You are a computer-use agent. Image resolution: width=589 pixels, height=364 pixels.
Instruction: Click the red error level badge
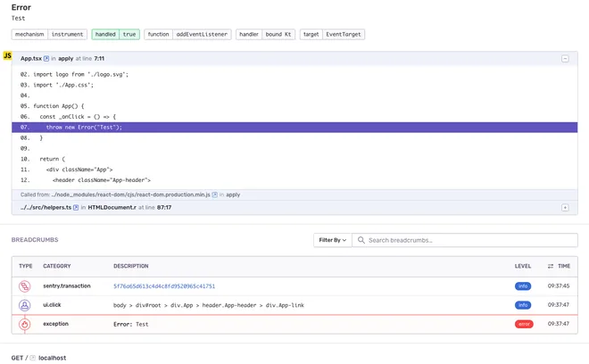pos(524,324)
